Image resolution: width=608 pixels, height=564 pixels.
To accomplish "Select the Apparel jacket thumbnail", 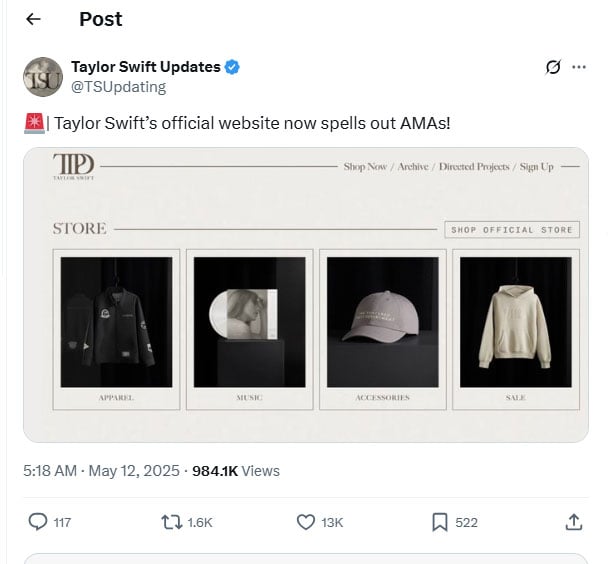I will [x=116, y=322].
